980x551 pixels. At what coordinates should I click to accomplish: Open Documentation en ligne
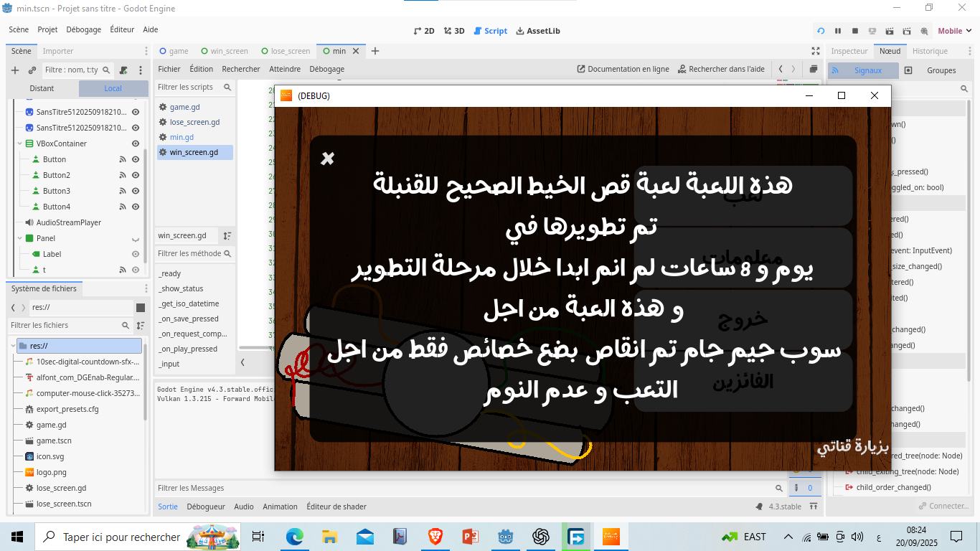click(x=623, y=69)
